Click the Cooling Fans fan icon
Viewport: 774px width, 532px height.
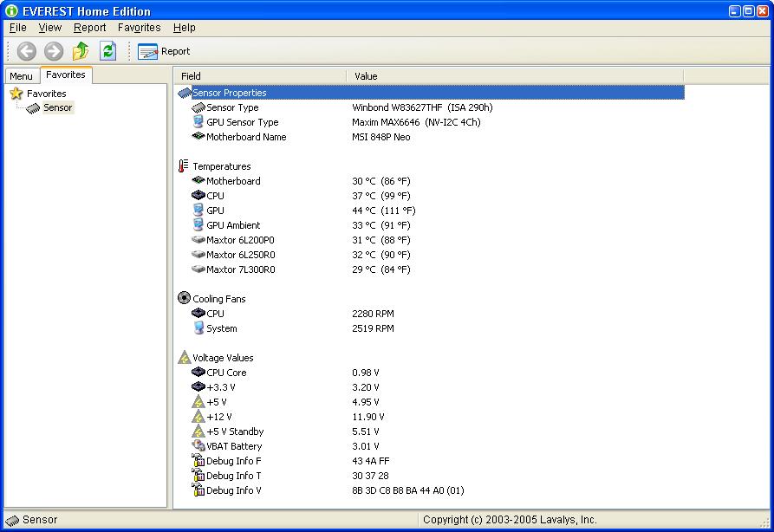(184, 298)
